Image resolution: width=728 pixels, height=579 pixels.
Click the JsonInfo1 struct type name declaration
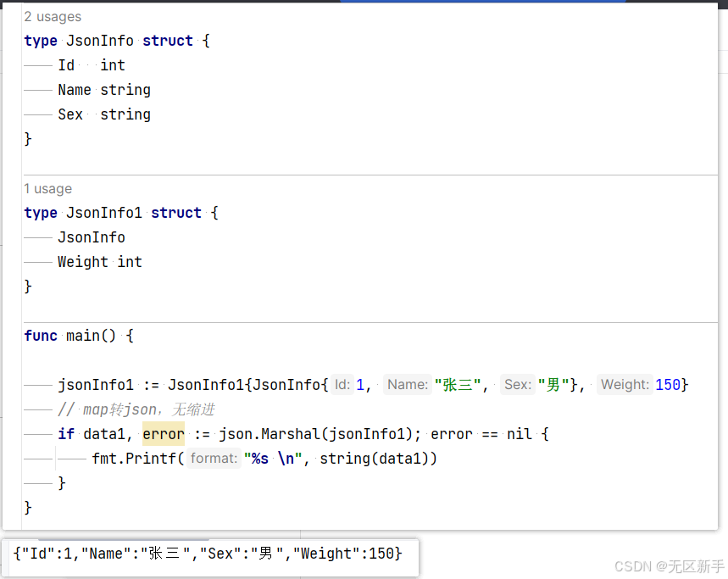tap(104, 213)
